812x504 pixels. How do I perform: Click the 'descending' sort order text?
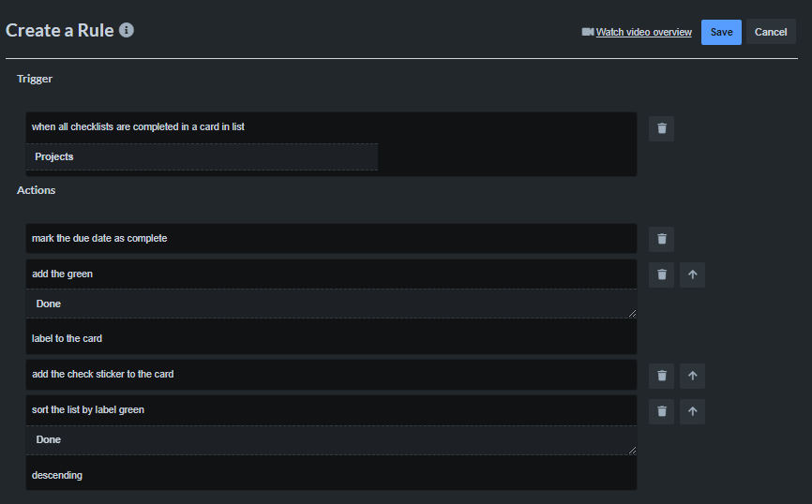pyautogui.click(x=57, y=475)
